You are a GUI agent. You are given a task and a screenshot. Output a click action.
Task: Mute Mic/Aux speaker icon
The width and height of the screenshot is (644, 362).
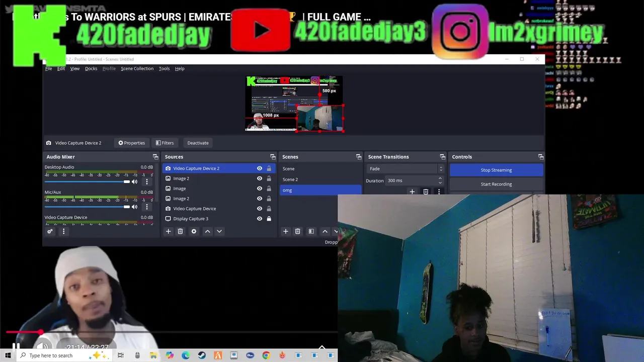pyautogui.click(x=134, y=207)
